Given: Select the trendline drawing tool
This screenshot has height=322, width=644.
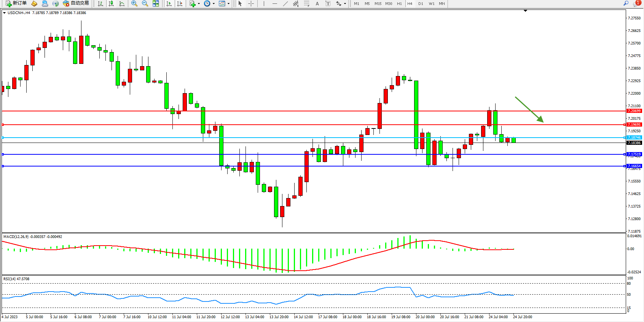Looking at the screenshot, I should pyautogui.click(x=285, y=3).
